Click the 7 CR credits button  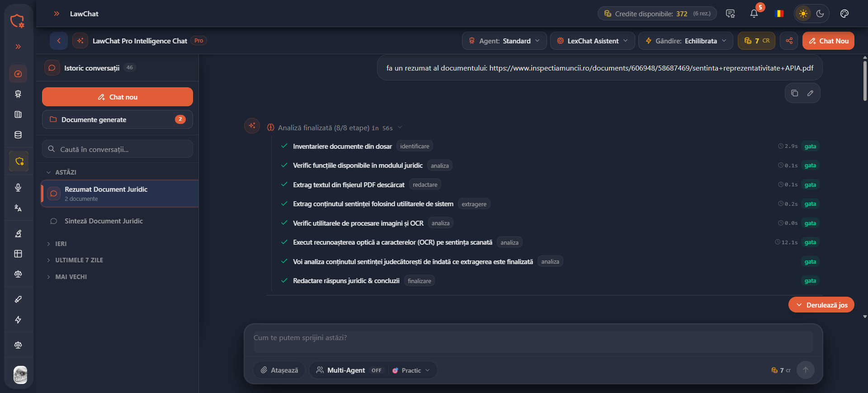tap(756, 41)
